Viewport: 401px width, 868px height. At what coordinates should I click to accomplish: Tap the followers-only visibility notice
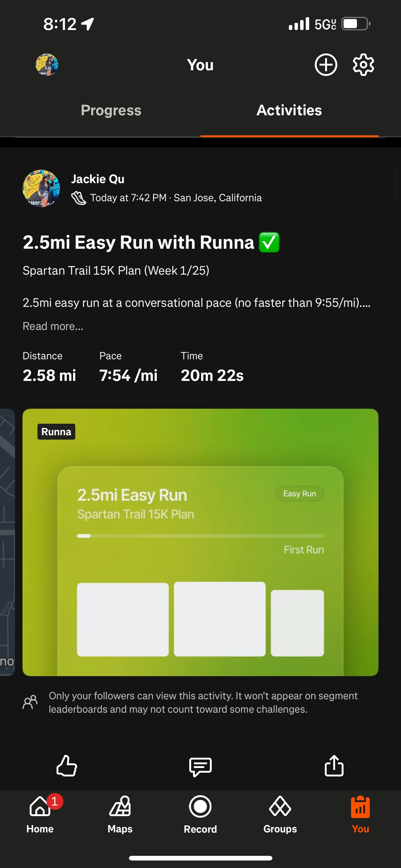click(190, 702)
